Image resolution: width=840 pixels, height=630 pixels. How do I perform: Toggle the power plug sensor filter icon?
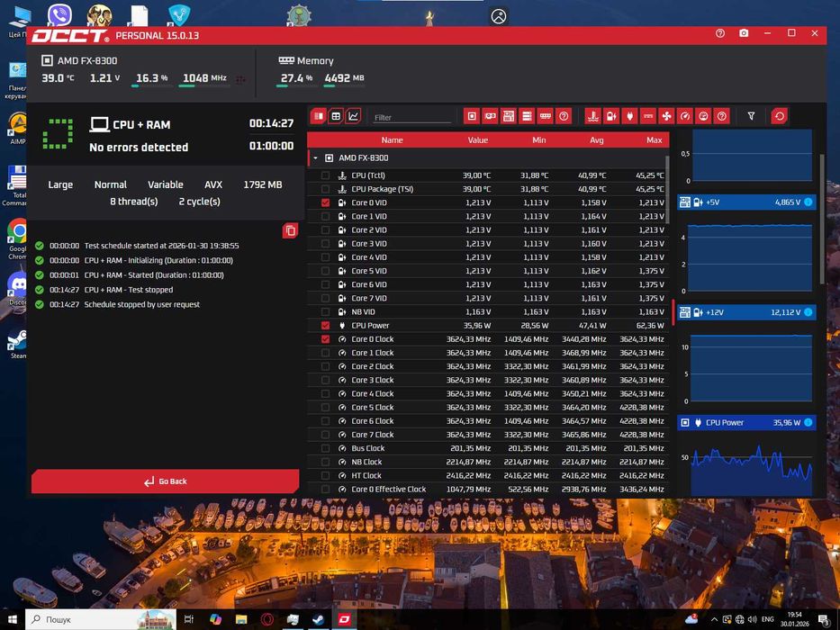pyautogui.click(x=630, y=116)
